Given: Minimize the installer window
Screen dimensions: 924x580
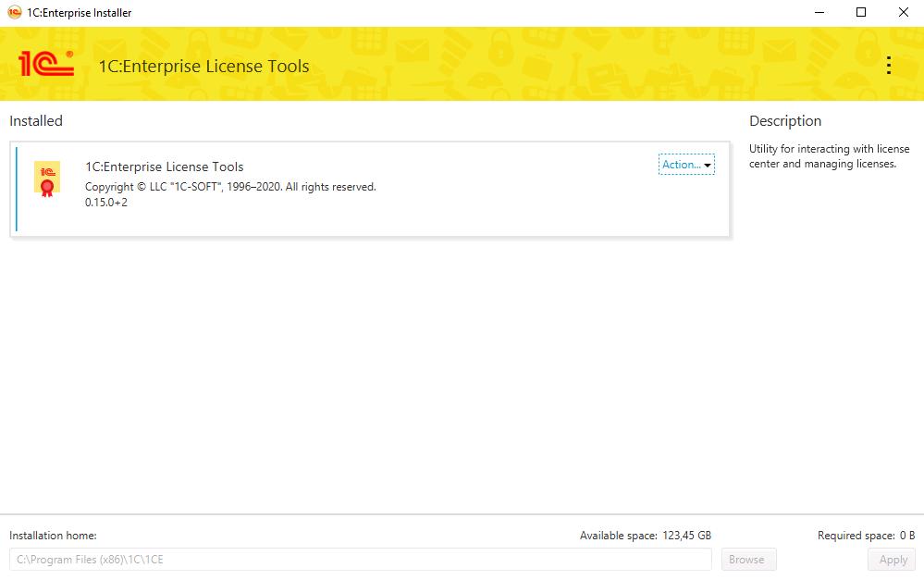Looking at the screenshot, I should pyautogui.click(x=819, y=12).
